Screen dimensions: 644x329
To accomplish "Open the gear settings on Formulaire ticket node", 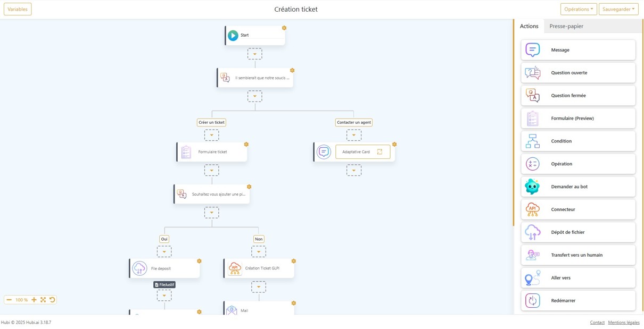I will (246, 144).
